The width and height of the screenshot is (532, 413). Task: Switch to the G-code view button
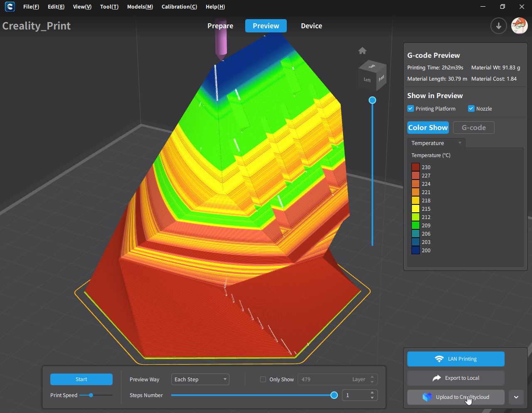pyautogui.click(x=473, y=128)
